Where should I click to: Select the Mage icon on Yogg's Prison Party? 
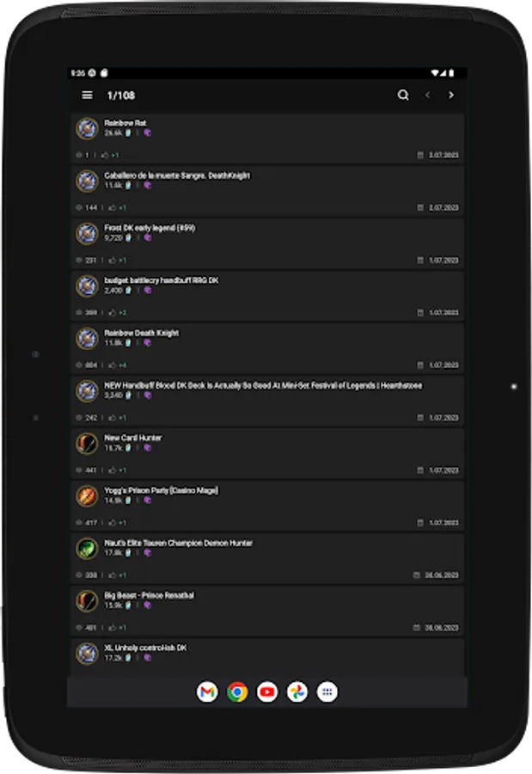coord(87,495)
